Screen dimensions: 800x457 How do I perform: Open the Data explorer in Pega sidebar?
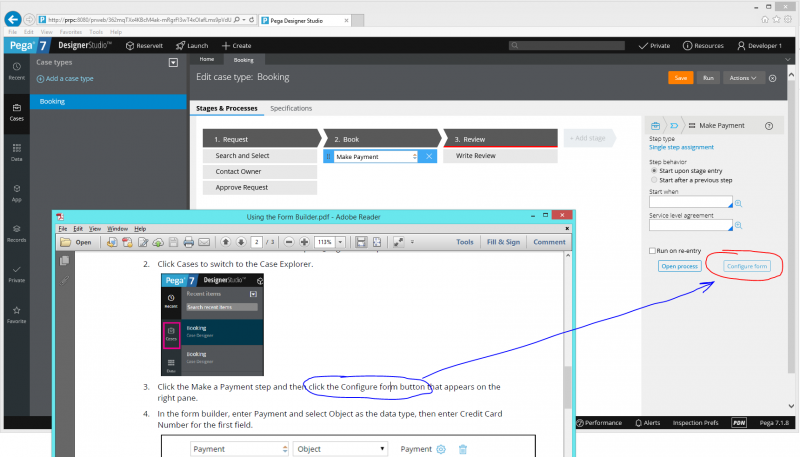(x=16, y=152)
